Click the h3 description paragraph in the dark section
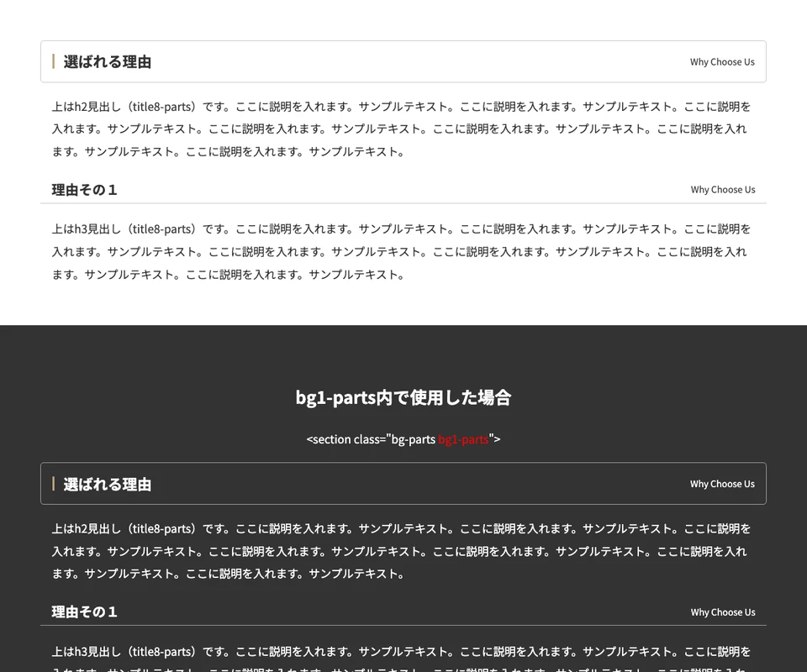The image size is (807, 672). [x=402, y=653]
